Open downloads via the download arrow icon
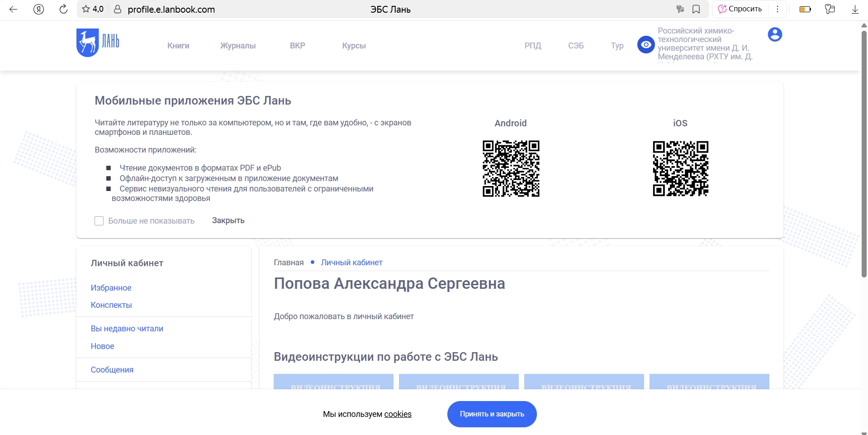 [x=855, y=9]
